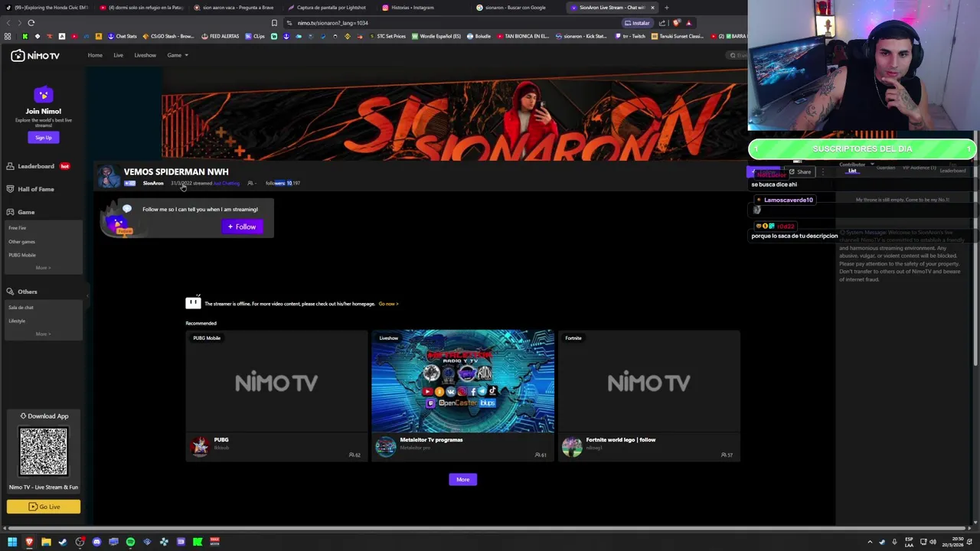Open the Live nav item

tap(118, 55)
